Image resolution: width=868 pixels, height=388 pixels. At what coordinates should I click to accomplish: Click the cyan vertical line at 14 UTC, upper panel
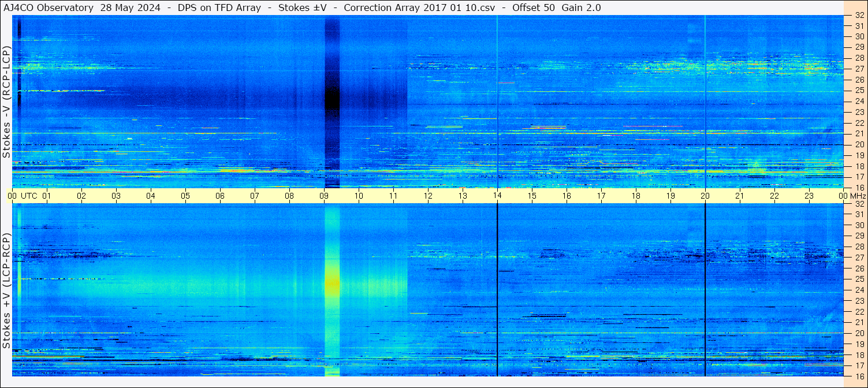497,102
